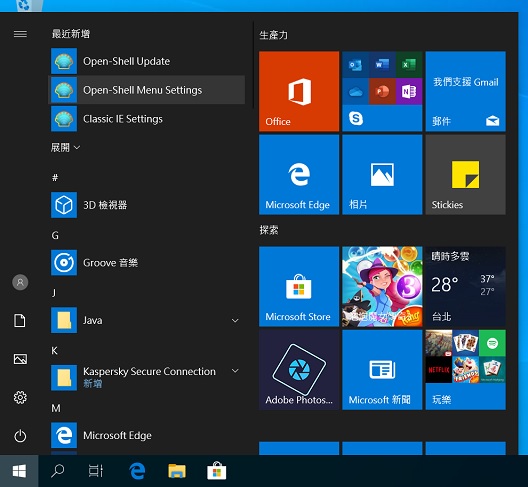Open Kaspersky Secure Connection folder
This screenshot has height=487, width=528.
[x=146, y=377]
